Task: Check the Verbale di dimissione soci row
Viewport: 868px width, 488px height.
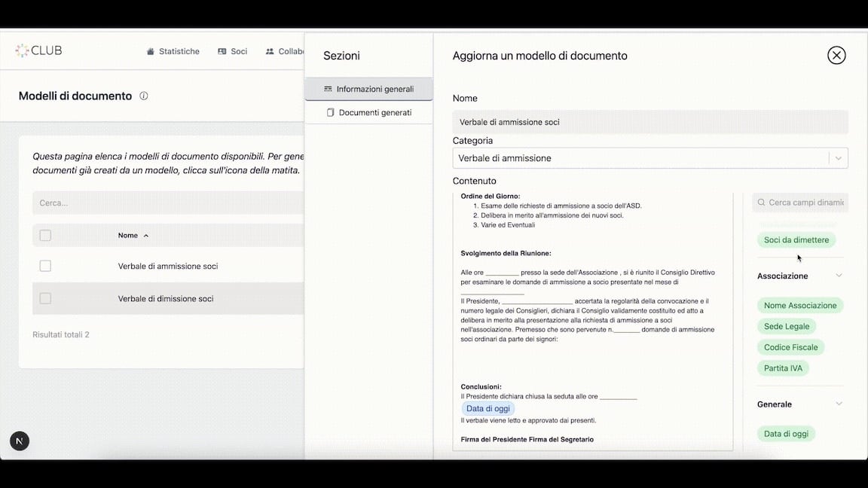Action: [x=45, y=298]
